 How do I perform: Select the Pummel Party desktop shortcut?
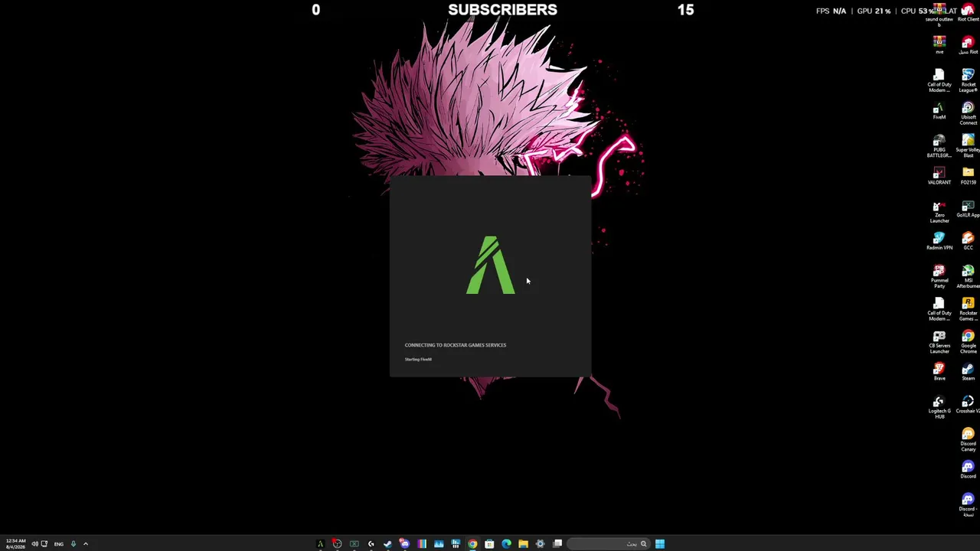coord(939,278)
